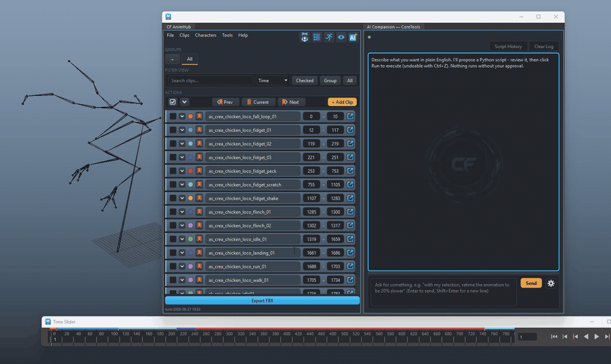Click bookmark icon on fall_loop_01 row
Viewport: 611px width, 364px height.
199,116
